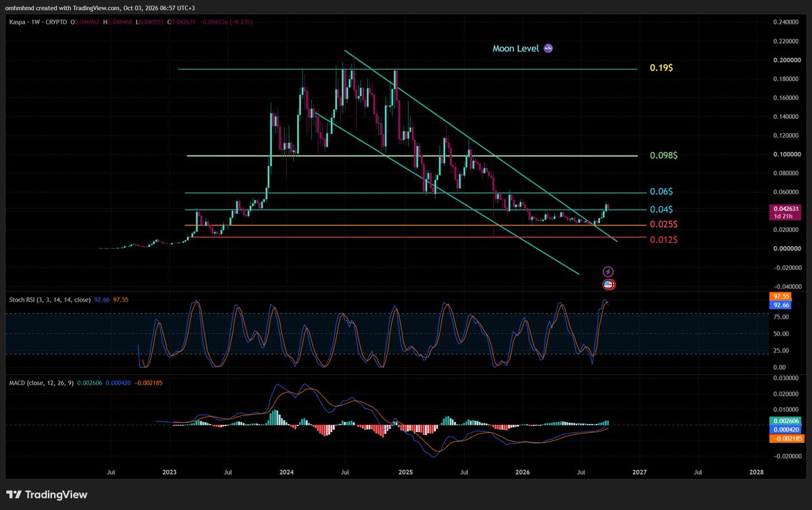
Task: Click the current price tag 0.042631
Action: tap(785, 208)
